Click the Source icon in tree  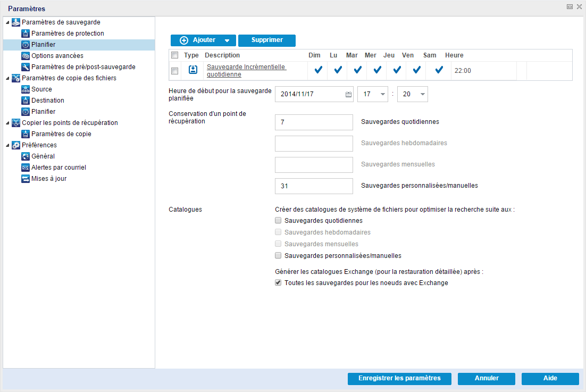25,89
